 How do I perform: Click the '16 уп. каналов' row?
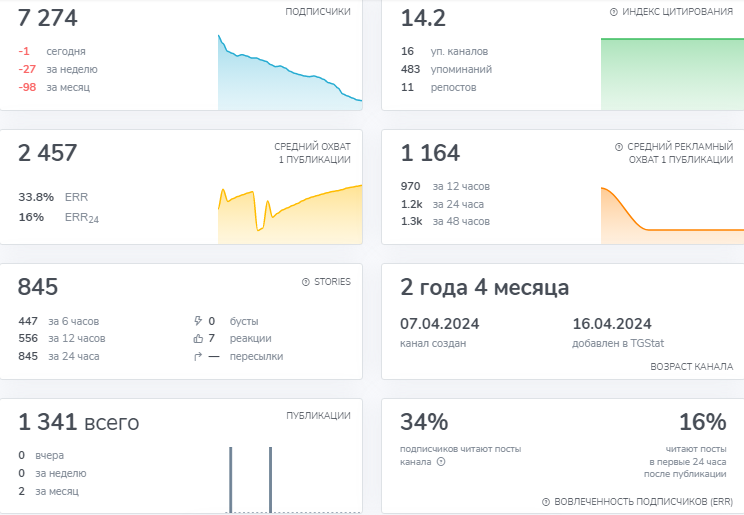pos(445,51)
